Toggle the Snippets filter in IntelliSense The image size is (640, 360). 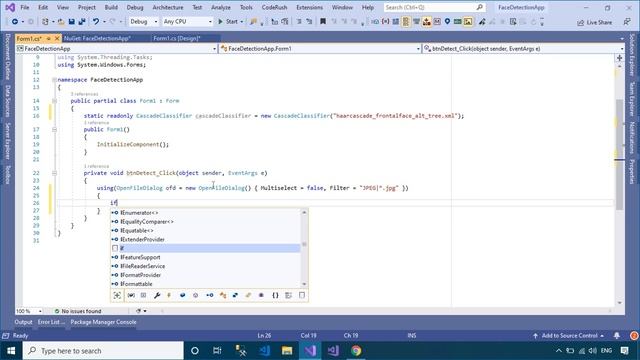pos(302,295)
